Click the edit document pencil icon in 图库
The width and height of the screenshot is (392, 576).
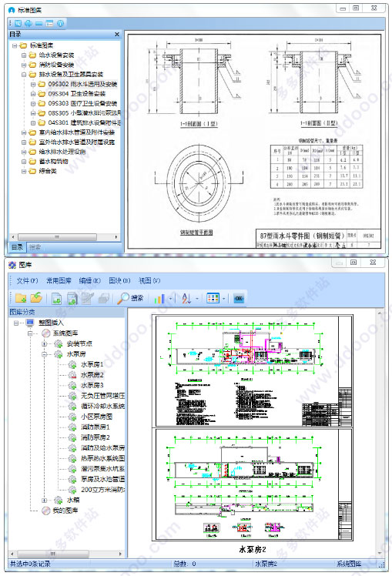point(88,298)
